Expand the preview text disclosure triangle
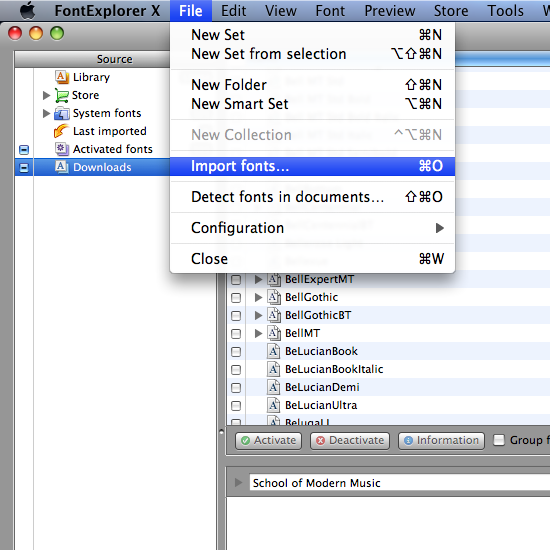The image size is (550, 550). tap(239, 482)
